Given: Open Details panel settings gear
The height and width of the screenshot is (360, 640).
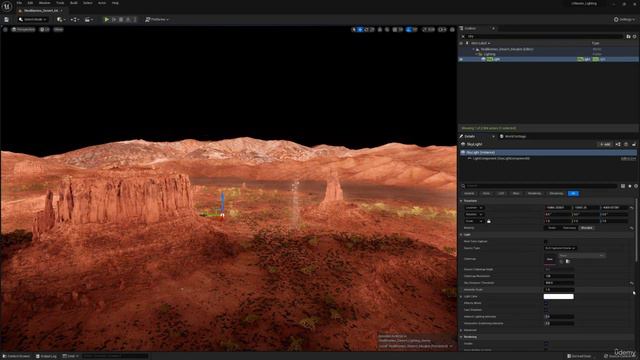Looking at the screenshot, I should (636, 186).
